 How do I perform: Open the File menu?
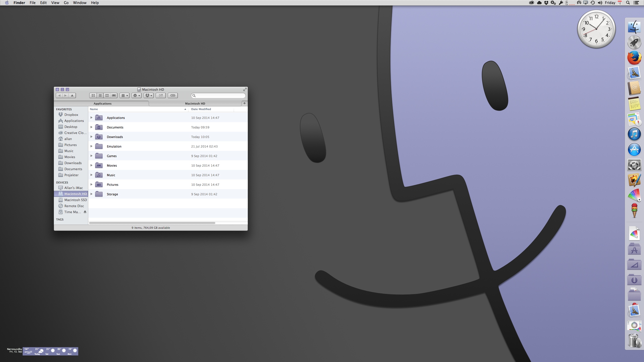tap(32, 3)
